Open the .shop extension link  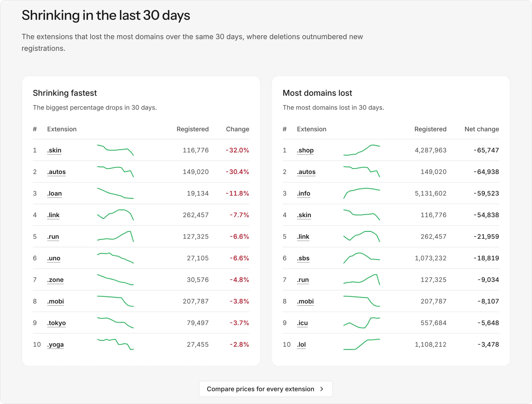click(x=305, y=150)
